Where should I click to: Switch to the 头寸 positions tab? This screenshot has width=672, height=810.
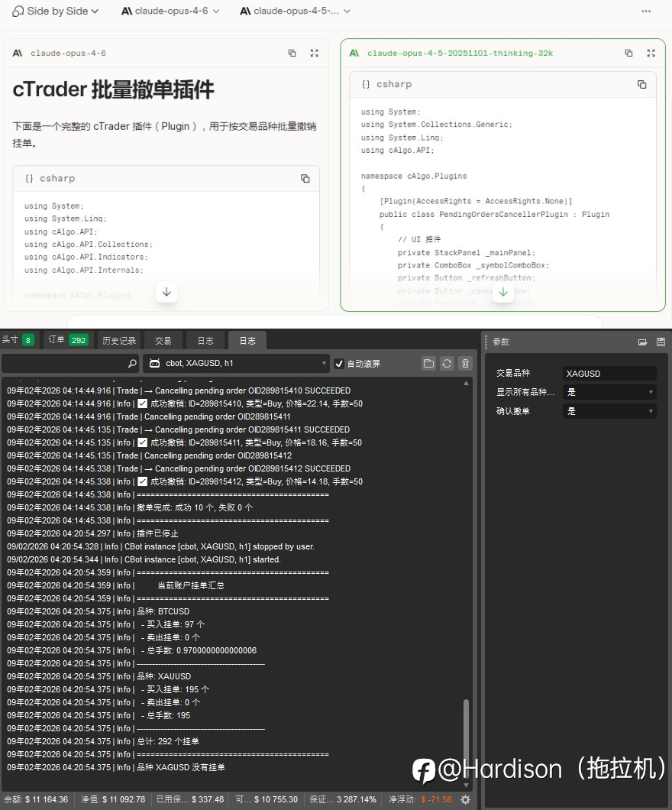click(x=18, y=340)
